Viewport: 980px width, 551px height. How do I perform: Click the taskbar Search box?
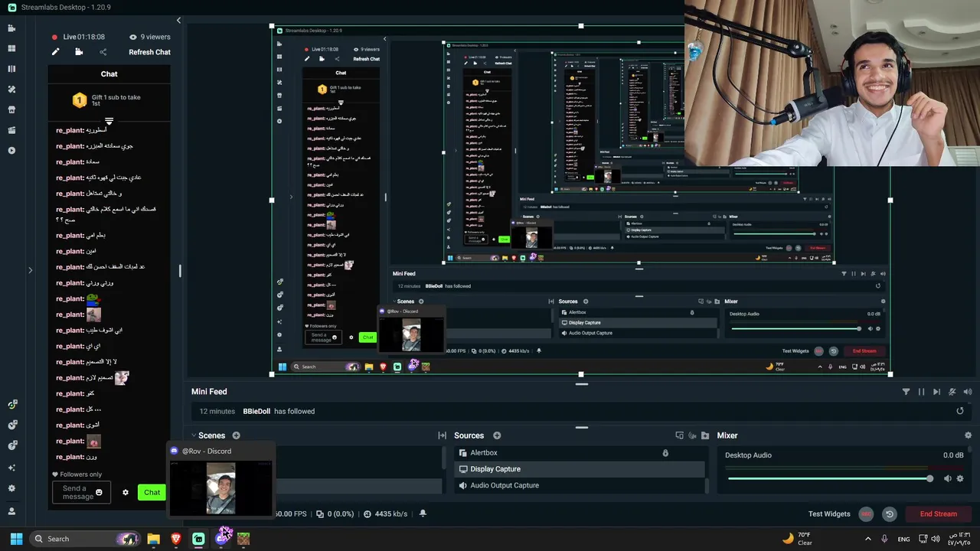pyautogui.click(x=86, y=539)
